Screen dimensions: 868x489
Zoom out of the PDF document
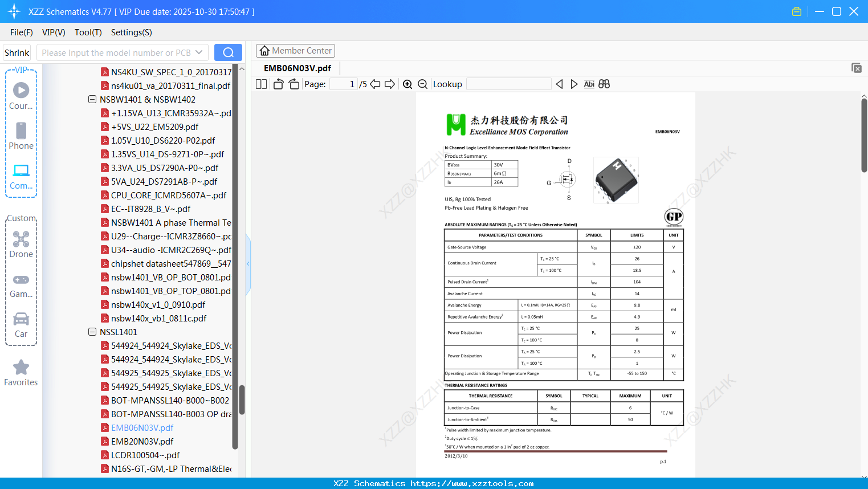tap(423, 84)
